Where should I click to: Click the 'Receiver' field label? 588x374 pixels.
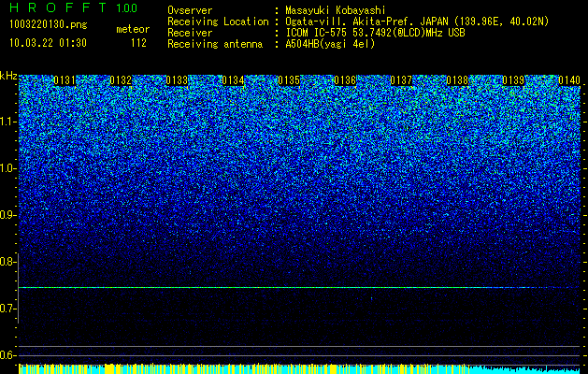[x=190, y=33]
